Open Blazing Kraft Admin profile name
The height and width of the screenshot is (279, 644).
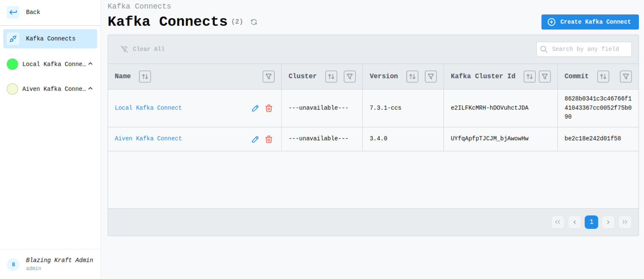(60, 260)
